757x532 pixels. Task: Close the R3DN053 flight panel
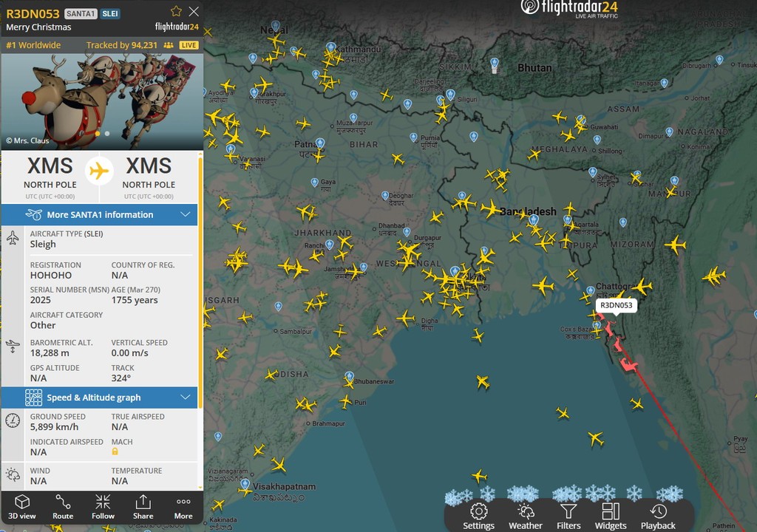[194, 11]
